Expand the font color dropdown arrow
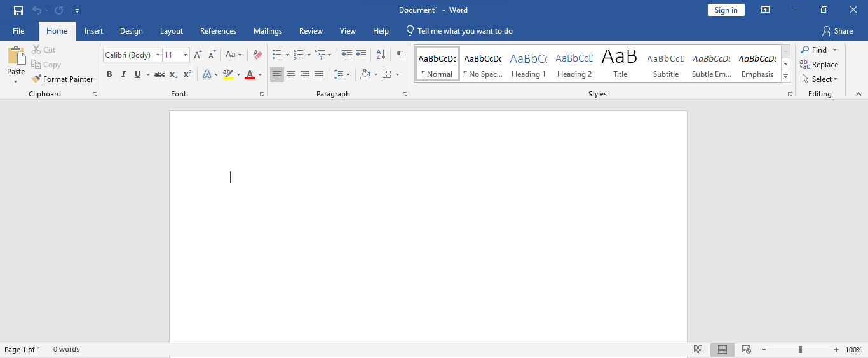 260,74
